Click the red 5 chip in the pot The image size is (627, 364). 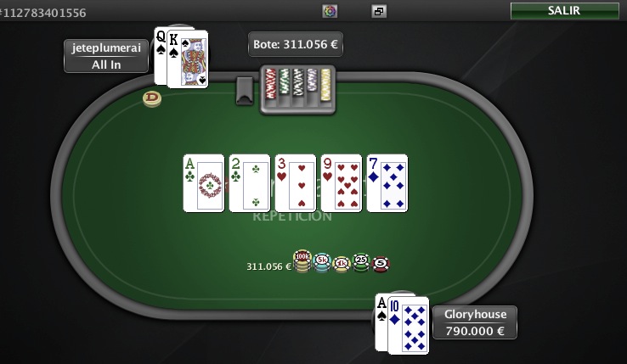381,265
